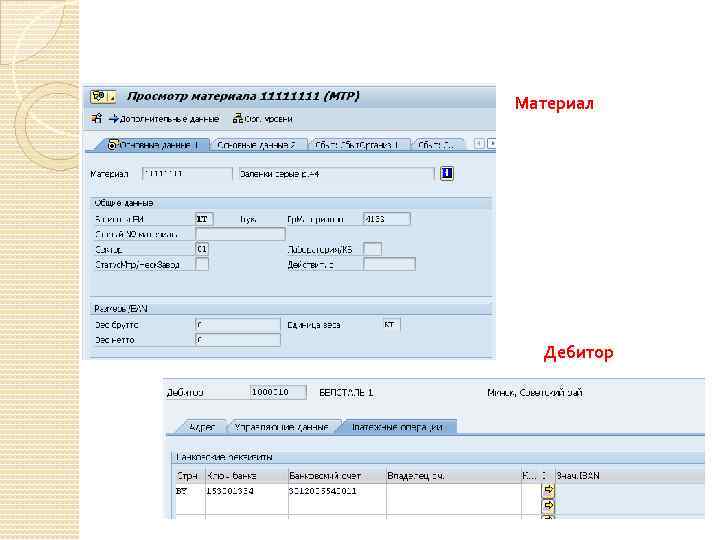Image resolution: width=720 pixels, height=540 pixels.
Task: Click the tab strip scroll-left arrow
Action: coord(479,144)
